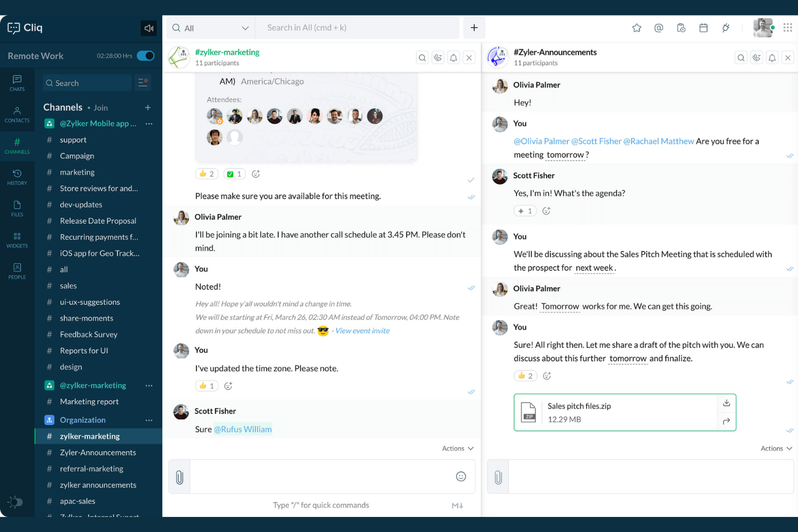Click the speaker announcement icon beside Cliq logo
798x532 pixels.
tap(149, 28)
